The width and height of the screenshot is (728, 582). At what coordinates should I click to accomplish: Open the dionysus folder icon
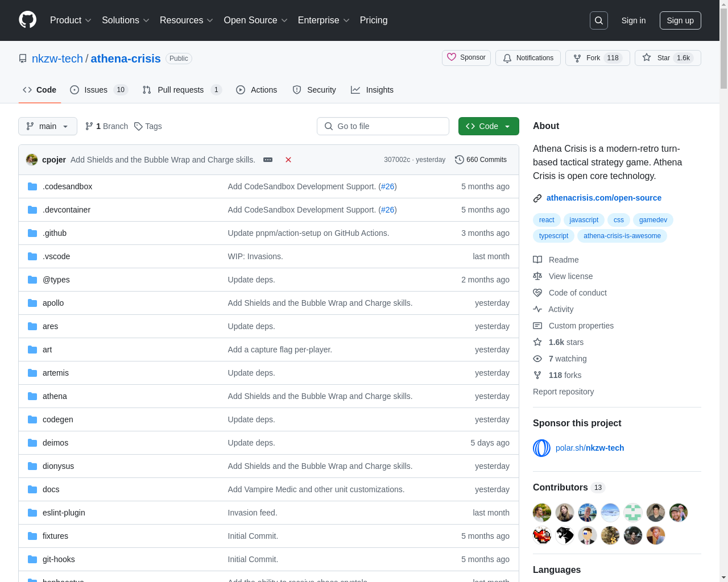click(x=32, y=466)
